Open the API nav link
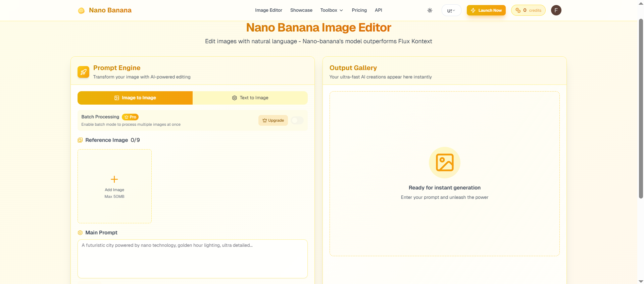The width and height of the screenshot is (644, 284). pos(378,10)
